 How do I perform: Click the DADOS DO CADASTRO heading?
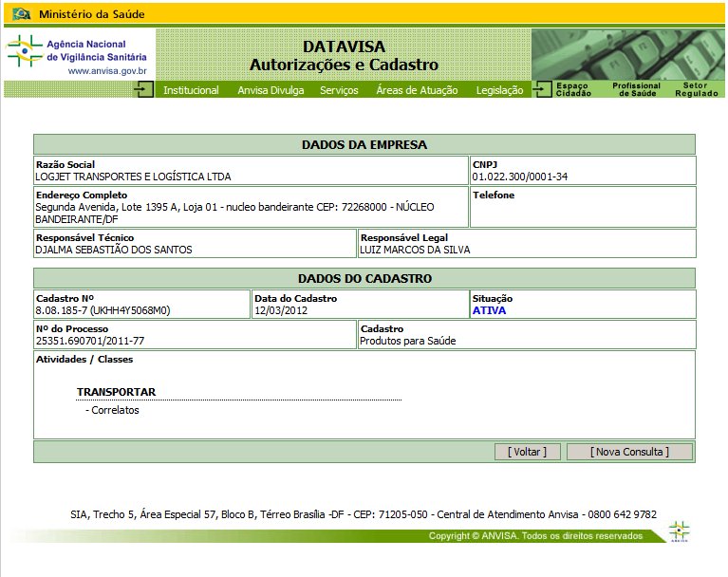pyautogui.click(x=364, y=278)
